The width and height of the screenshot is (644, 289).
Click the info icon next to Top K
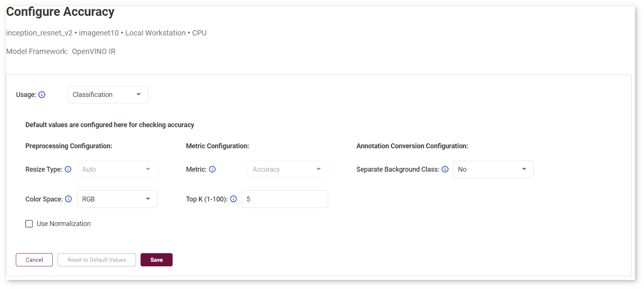click(234, 199)
